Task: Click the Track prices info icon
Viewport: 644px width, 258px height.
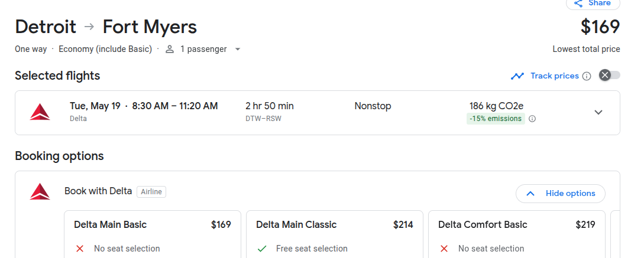Action: point(587,76)
